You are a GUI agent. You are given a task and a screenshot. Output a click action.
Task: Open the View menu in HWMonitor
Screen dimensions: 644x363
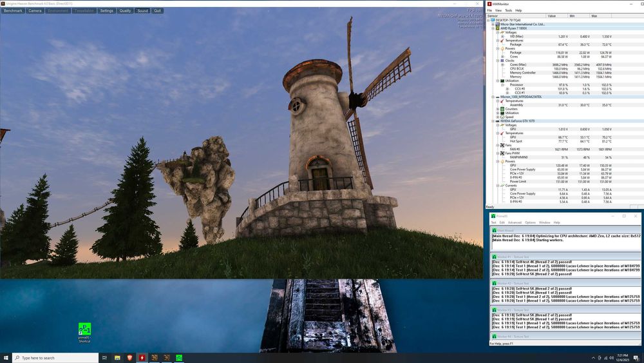(498, 10)
